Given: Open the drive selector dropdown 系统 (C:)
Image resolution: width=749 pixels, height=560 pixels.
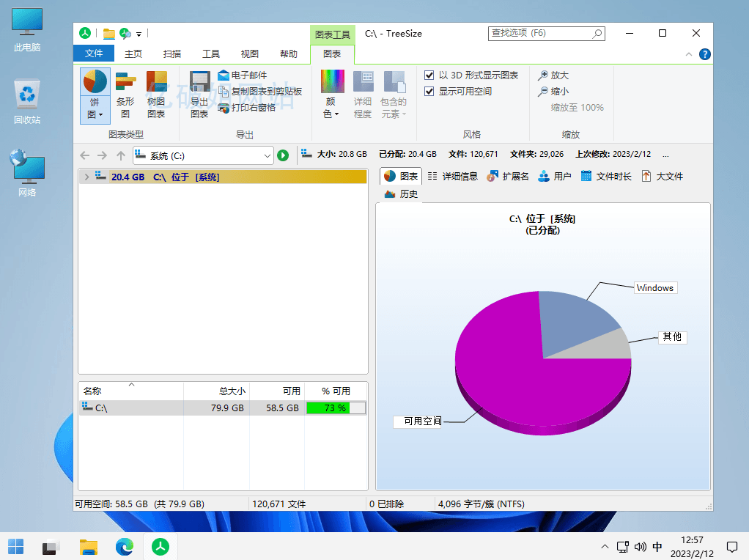Looking at the screenshot, I should pos(267,155).
